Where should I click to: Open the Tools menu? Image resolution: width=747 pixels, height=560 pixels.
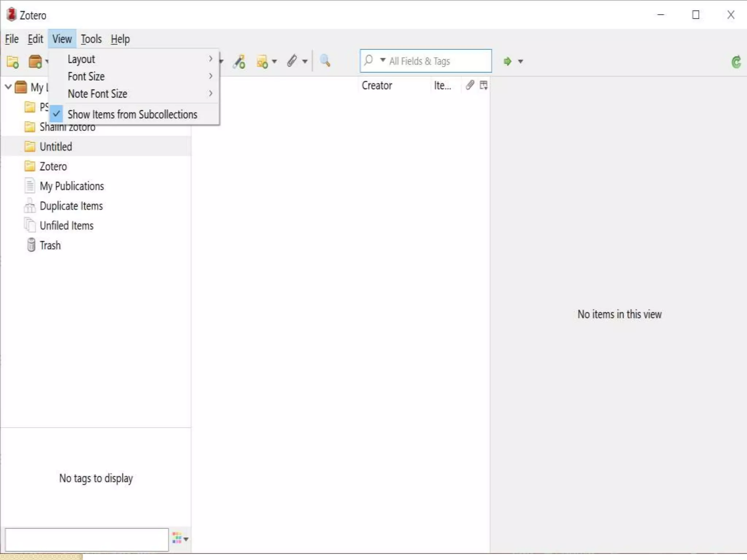(91, 39)
